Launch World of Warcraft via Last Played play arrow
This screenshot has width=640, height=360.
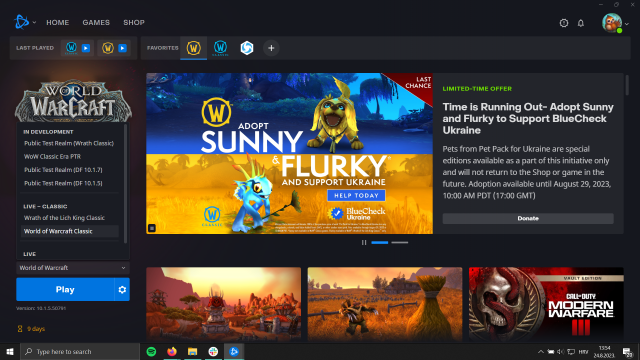click(122, 48)
